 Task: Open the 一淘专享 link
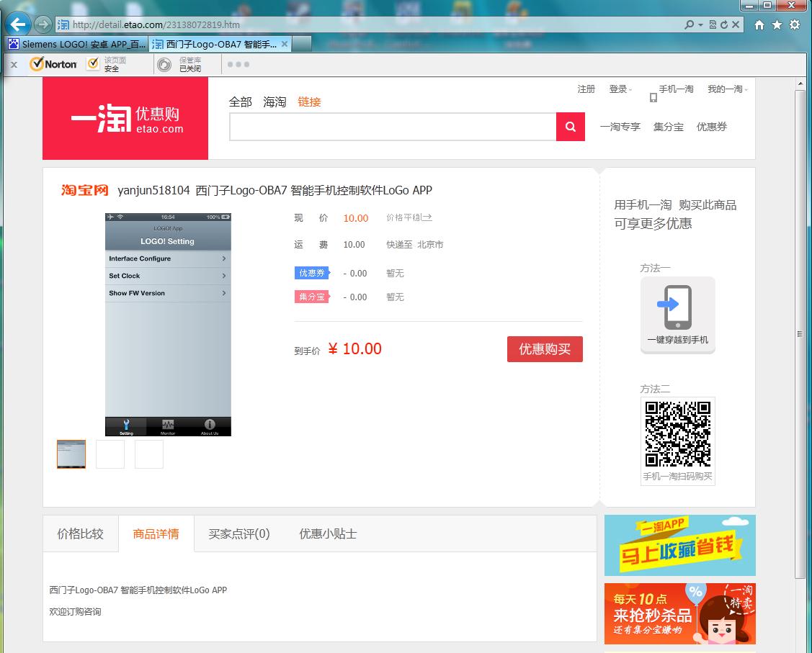pyautogui.click(x=620, y=127)
